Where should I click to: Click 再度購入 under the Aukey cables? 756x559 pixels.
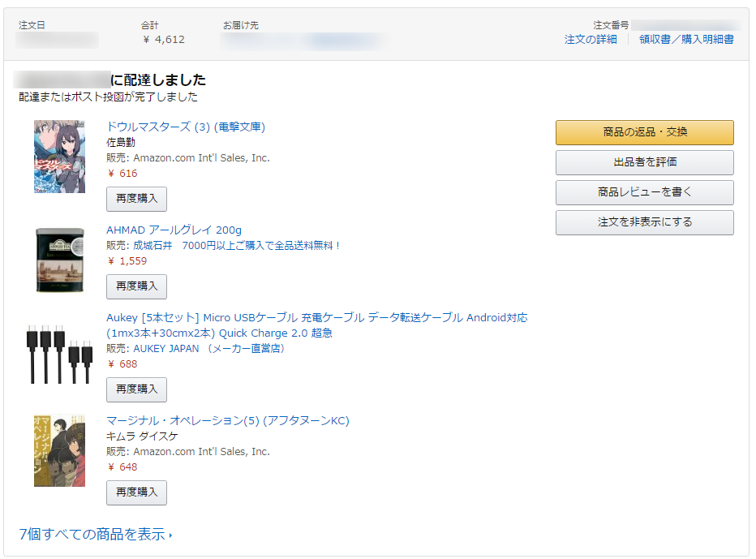click(136, 389)
